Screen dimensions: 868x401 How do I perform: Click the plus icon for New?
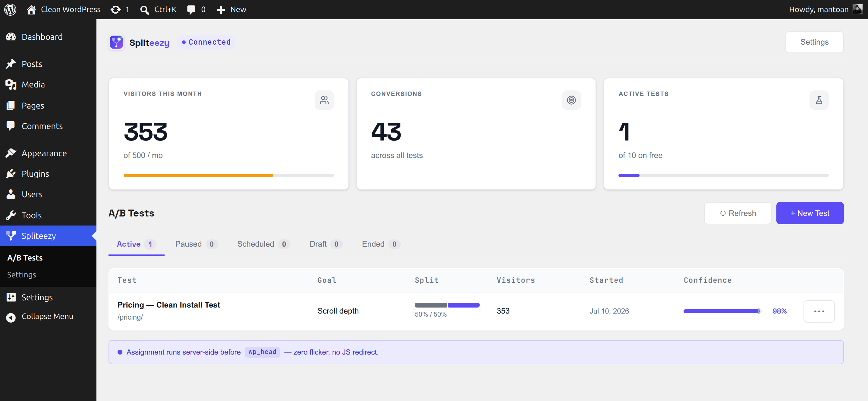point(221,10)
